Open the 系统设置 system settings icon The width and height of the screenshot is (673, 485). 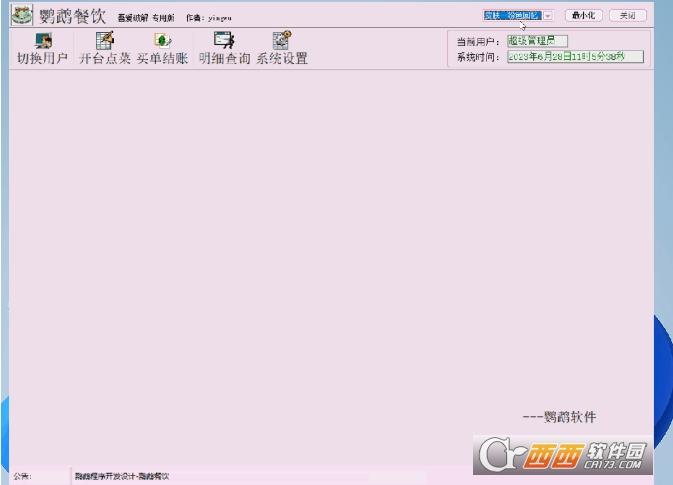(282, 40)
